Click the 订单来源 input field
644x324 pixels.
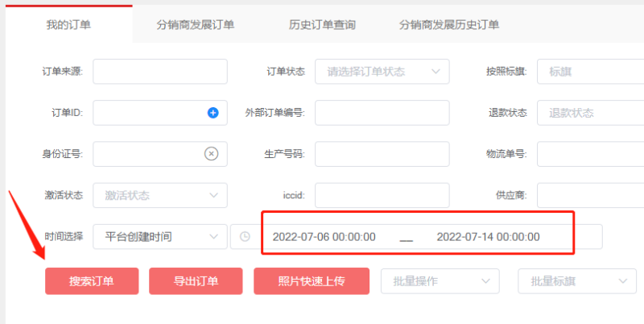click(160, 72)
